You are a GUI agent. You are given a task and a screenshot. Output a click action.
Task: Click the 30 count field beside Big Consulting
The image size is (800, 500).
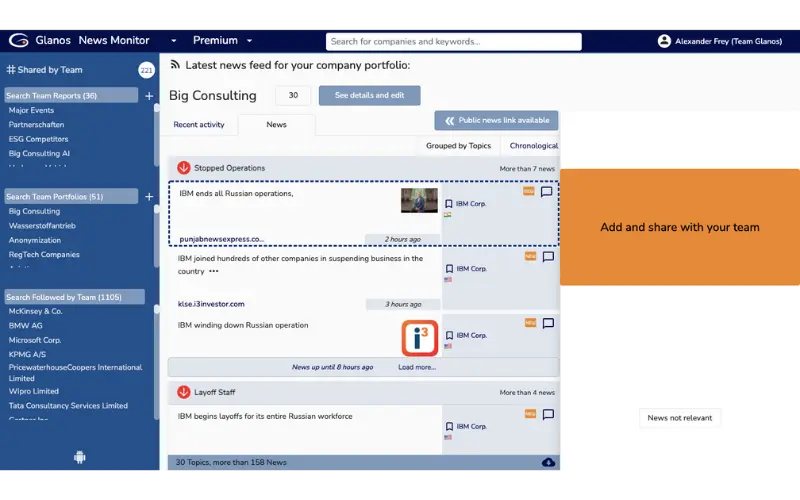click(293, 95)
